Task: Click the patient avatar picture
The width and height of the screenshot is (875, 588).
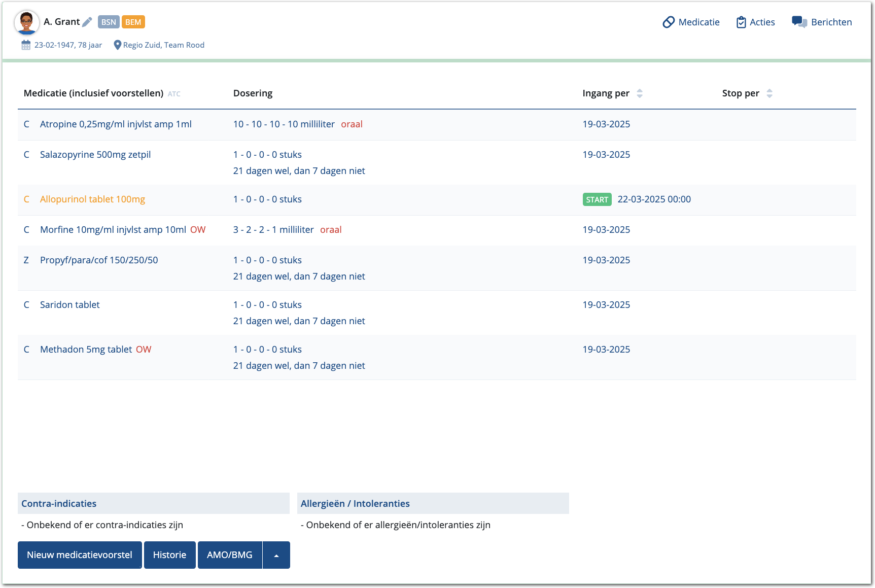Action: pos(26,23)
